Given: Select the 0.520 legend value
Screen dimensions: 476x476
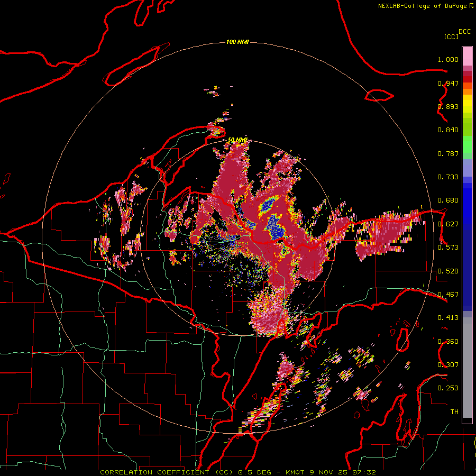Looking at the screenshot, I should pyautogui.click(x=448, y=271).
